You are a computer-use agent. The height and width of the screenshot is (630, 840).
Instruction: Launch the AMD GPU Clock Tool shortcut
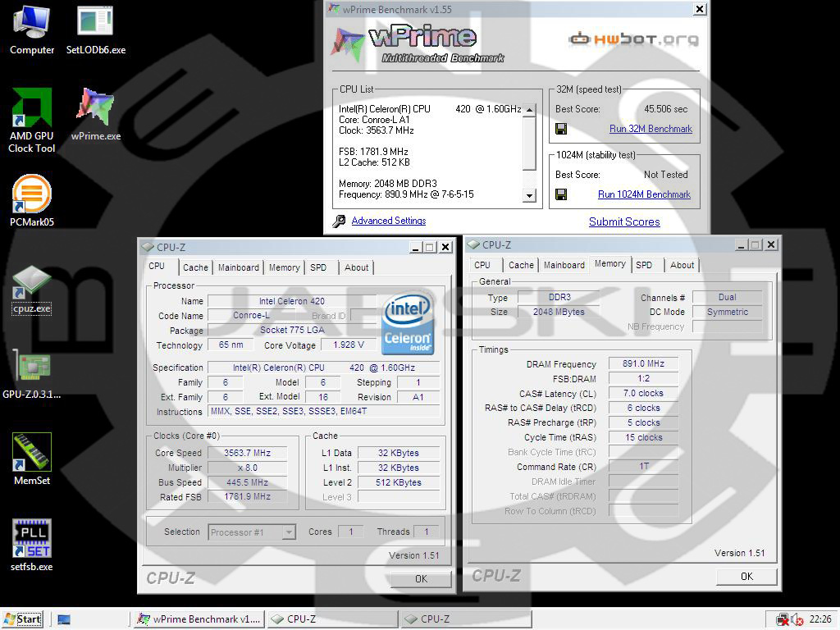pyautogui.click(x=32, y=121)
